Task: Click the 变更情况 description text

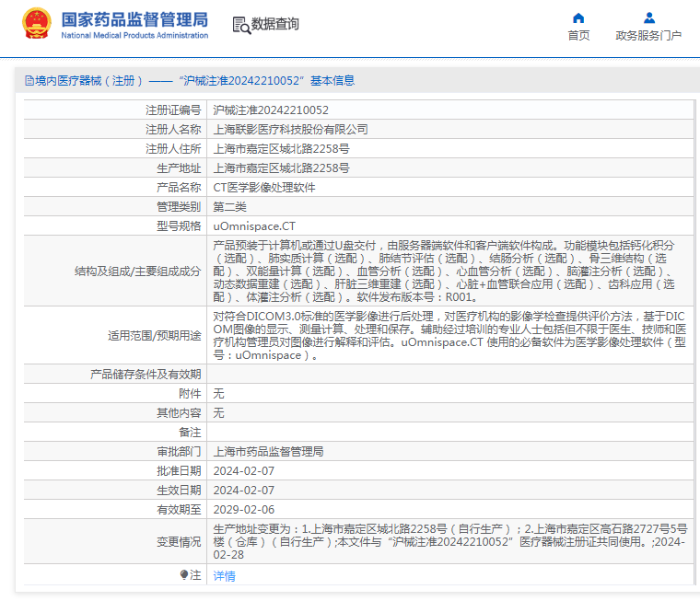Action: (x=450, y=542)
